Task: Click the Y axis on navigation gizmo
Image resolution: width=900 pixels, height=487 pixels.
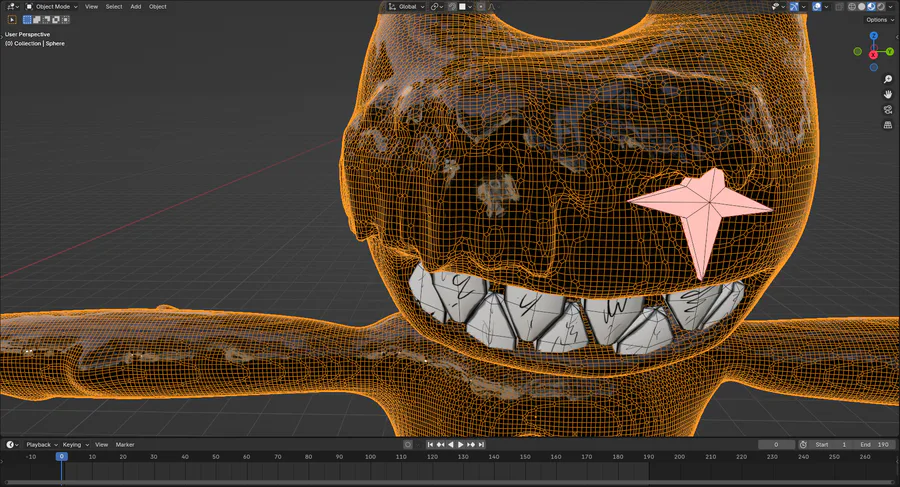Action: tap(890, 52)
